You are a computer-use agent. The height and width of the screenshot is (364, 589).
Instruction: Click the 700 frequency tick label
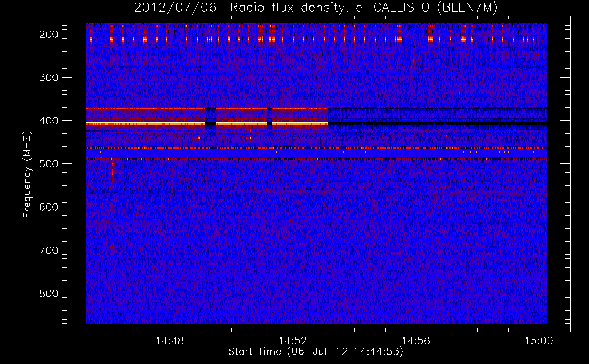tap(49, 250)
